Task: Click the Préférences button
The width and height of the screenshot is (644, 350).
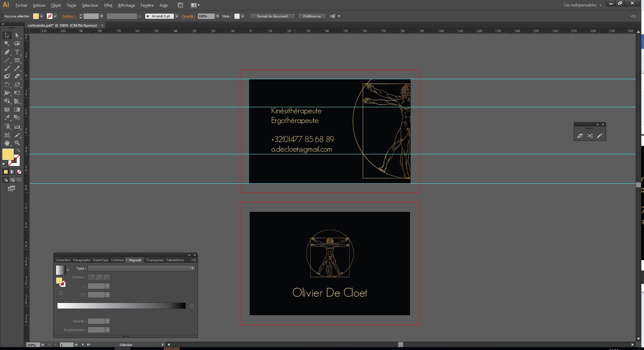Action: 312,16
